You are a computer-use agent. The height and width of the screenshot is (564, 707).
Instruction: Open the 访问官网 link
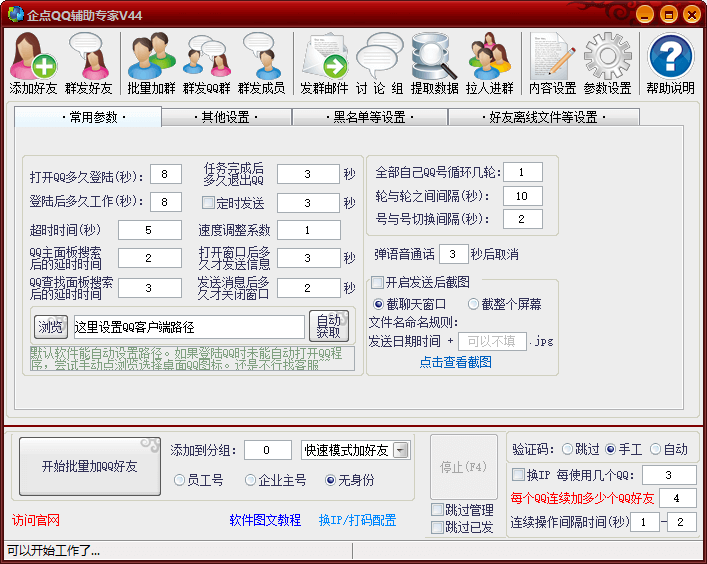(x=36, y=520)
